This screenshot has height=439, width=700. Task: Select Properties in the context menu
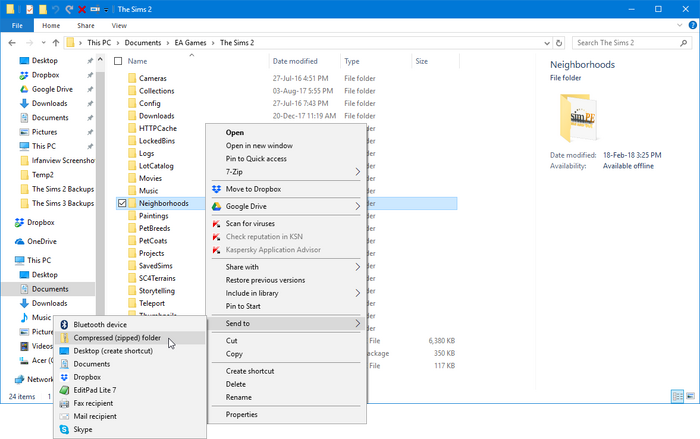[242, 414]
